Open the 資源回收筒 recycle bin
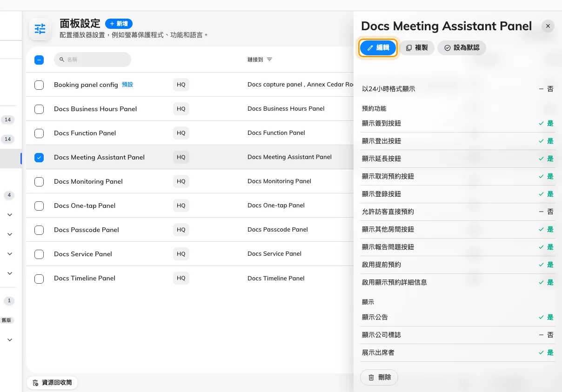This screenshot has height=392, width=562. point(52,383)
